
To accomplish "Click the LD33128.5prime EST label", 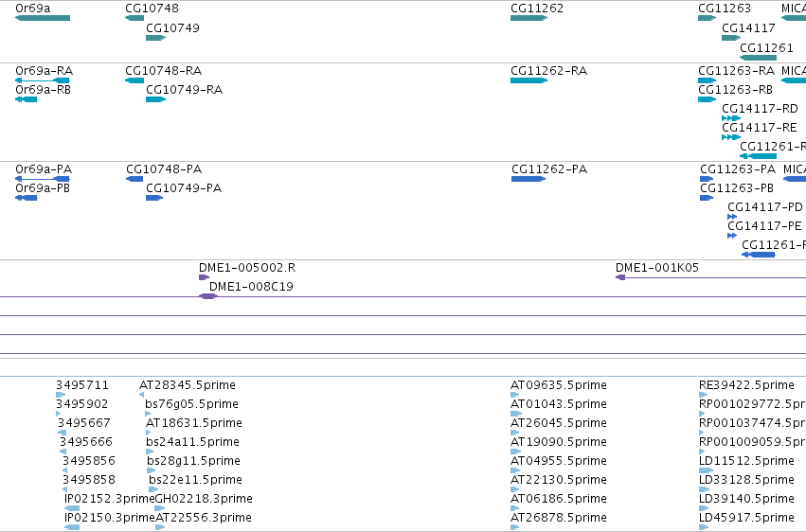I will click(747, 480).
